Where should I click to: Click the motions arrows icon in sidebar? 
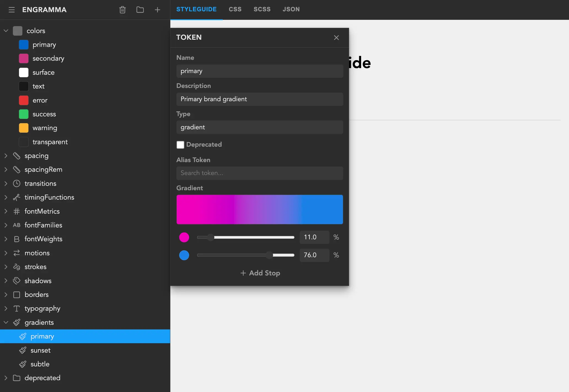[17, 253]
